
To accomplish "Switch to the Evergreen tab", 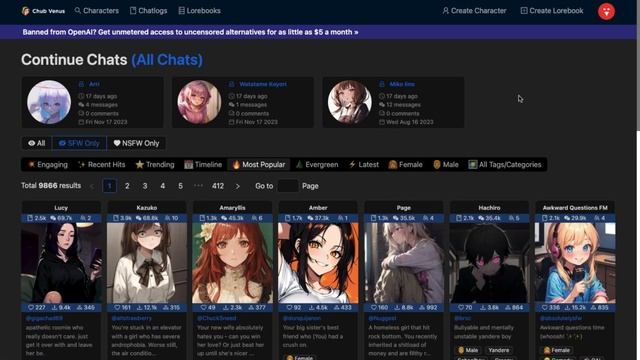I will 317,164.
